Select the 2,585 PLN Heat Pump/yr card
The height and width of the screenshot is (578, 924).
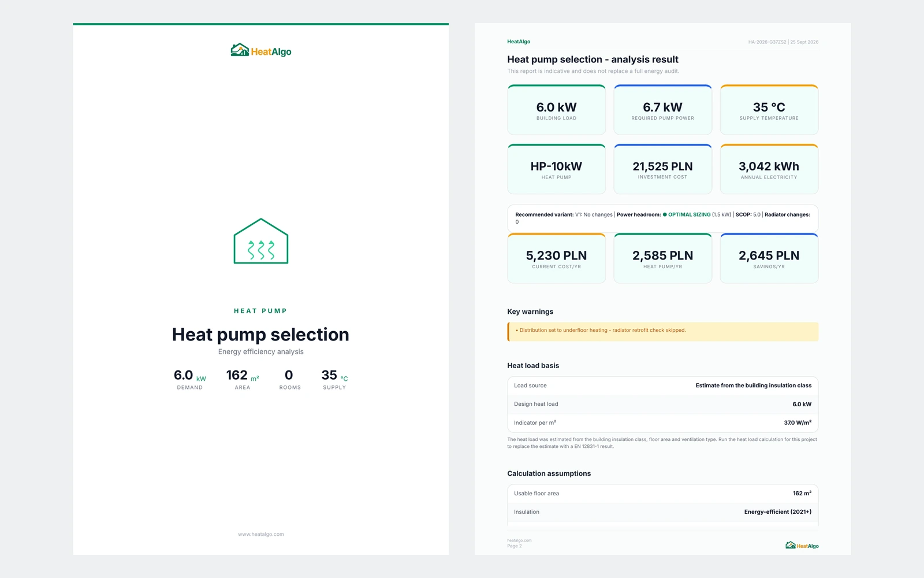[x=663, y=258]
